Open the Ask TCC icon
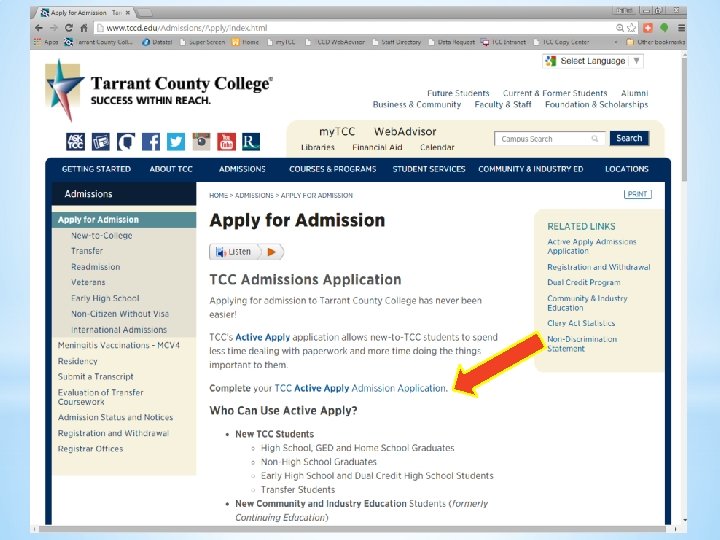This screenshot has width=720, height=540. (x=76, y=141)
